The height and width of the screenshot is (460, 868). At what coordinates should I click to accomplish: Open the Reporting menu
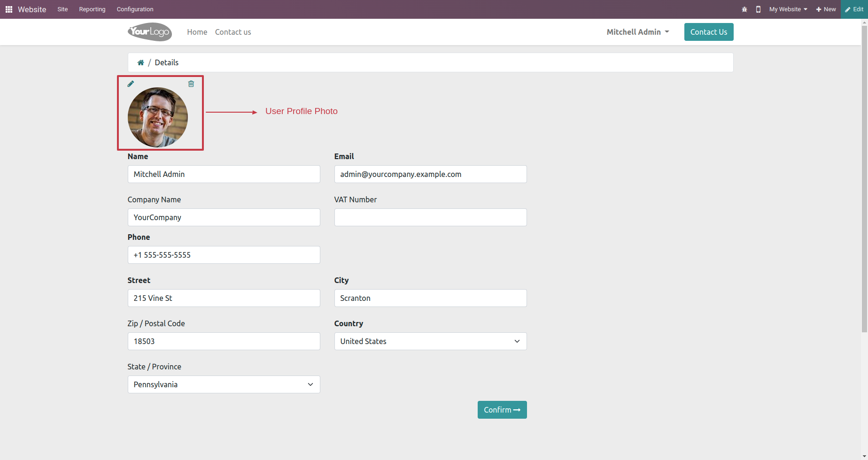click(92, 9)
